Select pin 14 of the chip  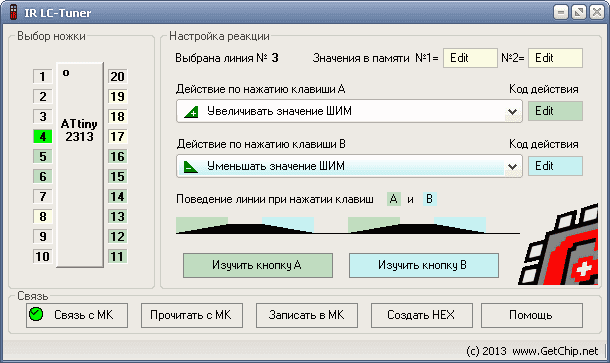[117, 196]
